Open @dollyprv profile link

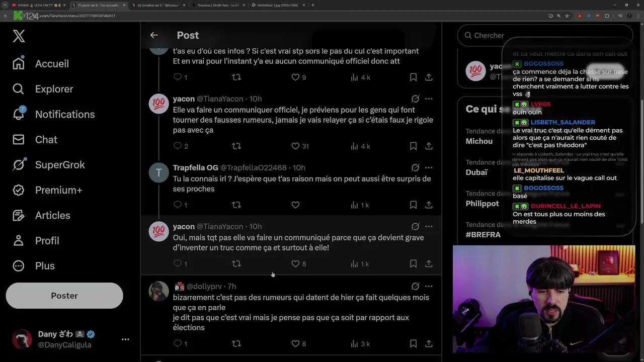[x=204, y=286]
